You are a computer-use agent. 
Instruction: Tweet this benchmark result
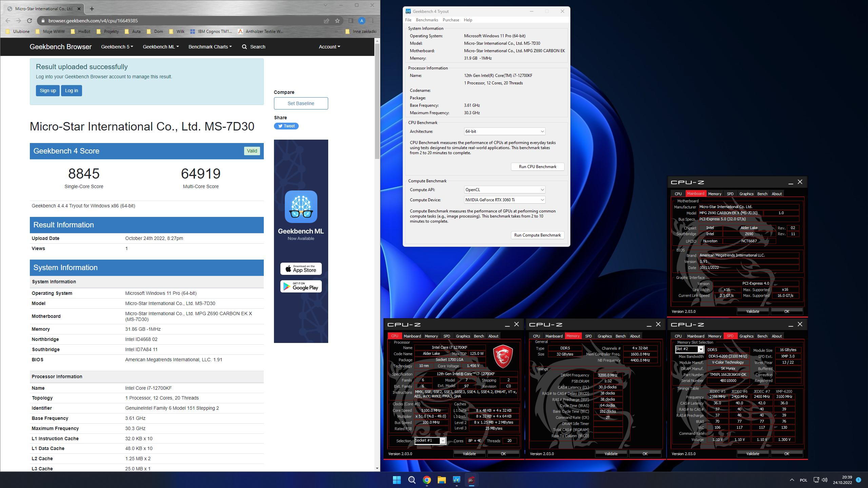coord(286,126)
